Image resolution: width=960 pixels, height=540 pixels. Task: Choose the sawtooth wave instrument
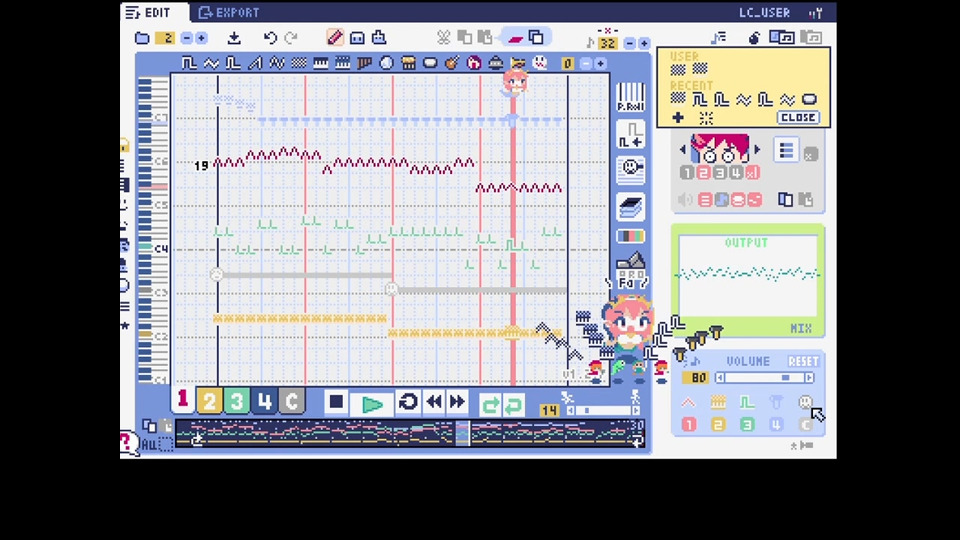[x=255, y=63]
